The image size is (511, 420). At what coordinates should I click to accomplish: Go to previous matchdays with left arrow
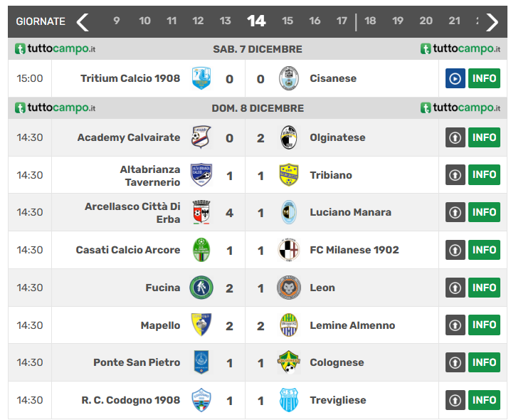83,22
